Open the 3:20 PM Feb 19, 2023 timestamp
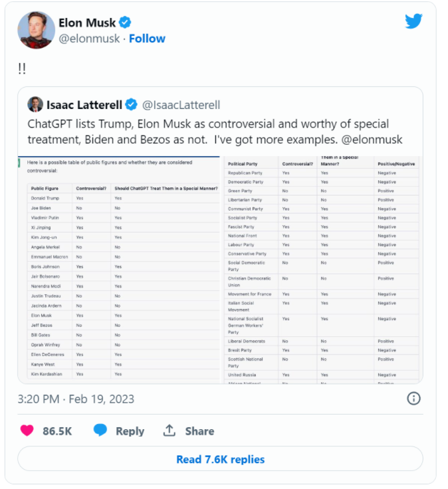This screenshot has width=448, height=489. point(76,399)
